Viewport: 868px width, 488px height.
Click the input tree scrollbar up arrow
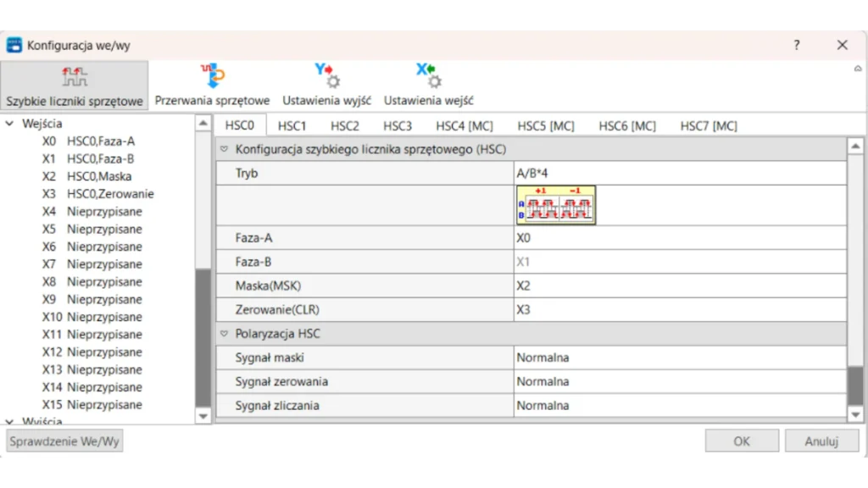pos(203,124)
